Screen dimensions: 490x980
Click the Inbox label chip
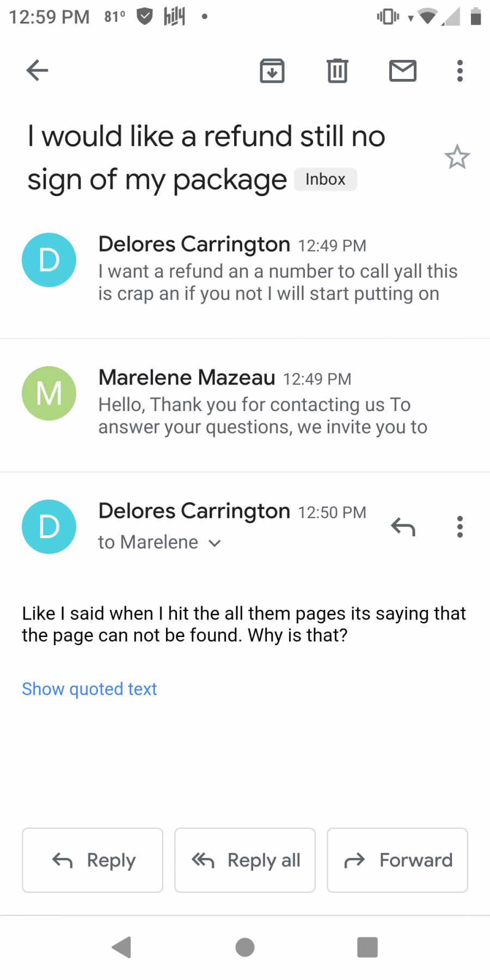[326, 179]
